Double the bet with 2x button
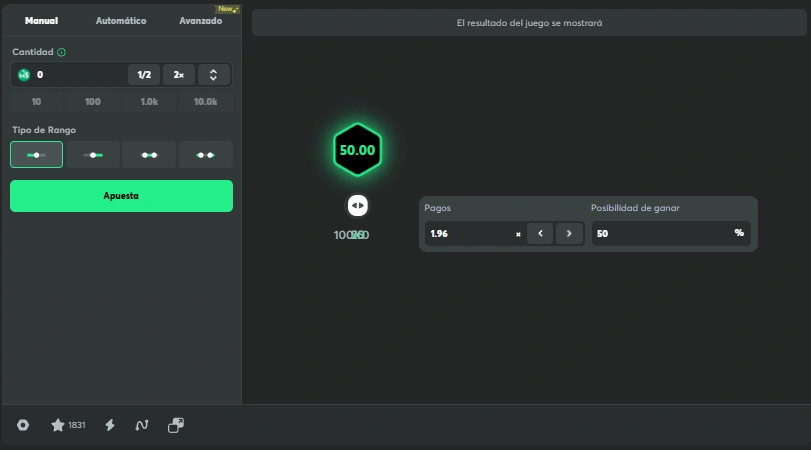The width and height of the screenshot is (811, 450). [x=179, y=75]
